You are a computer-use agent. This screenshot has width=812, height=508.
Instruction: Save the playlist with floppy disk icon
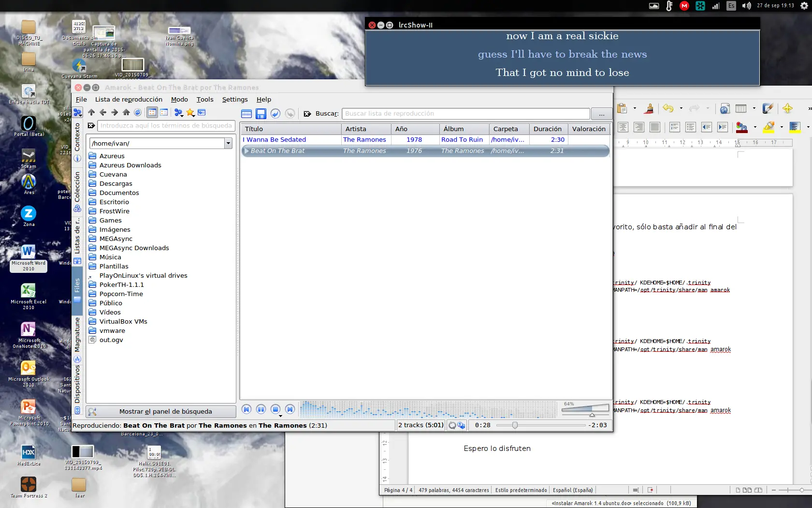coord(261,114)
